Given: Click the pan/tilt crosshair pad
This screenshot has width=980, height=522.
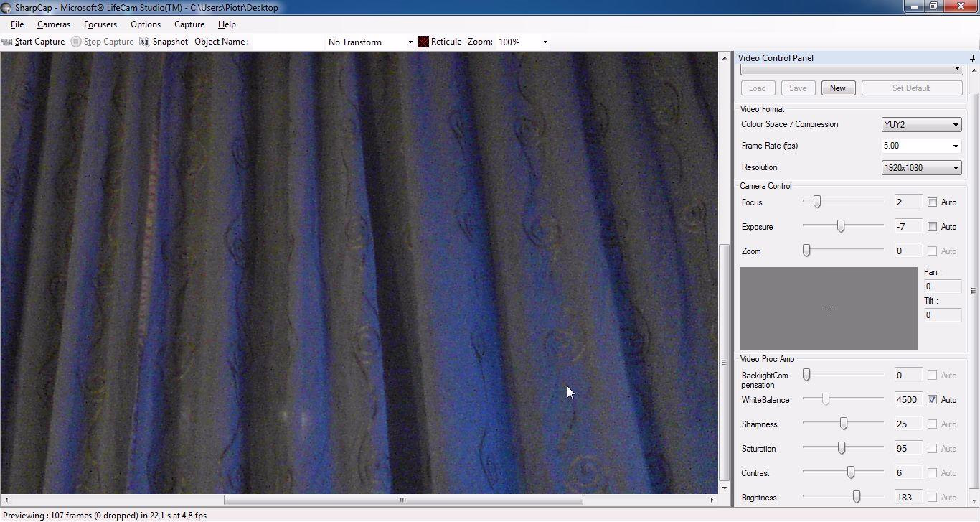Looking at the screenshot, I should [x=829, y=309].
